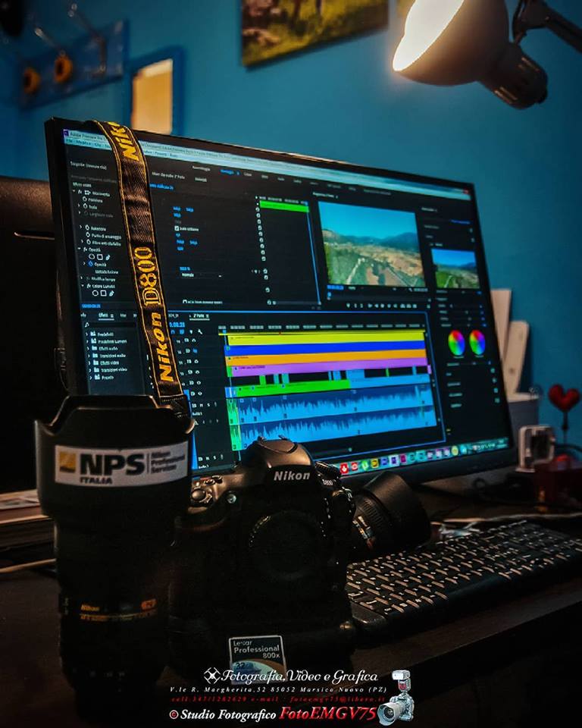Toggle animation stopwatch for Rotazione
The height and width of the screenshot is (728, 582).
(87, 228)
